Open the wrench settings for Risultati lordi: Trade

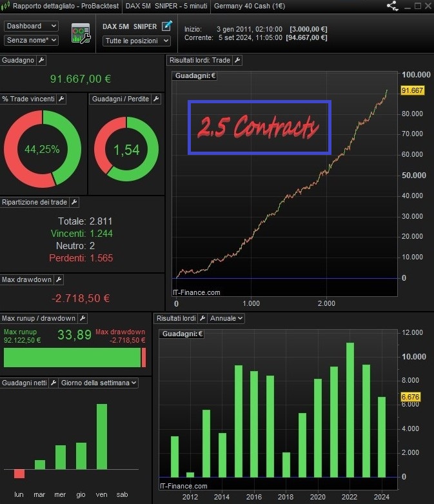(x=237, y=60)
